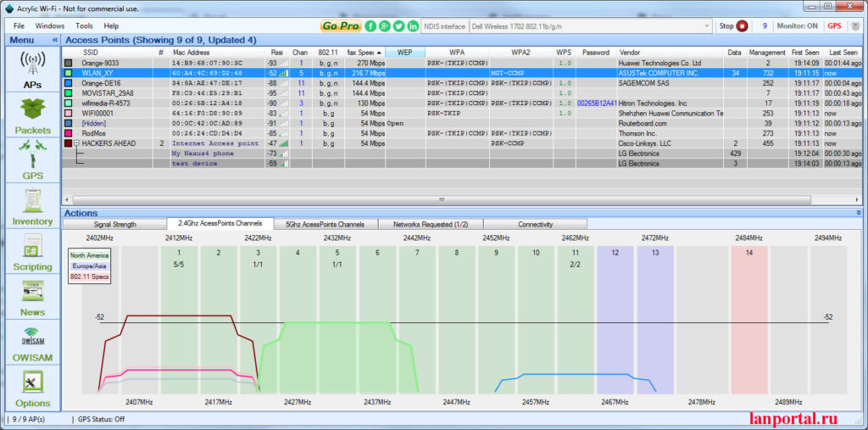
Task: Collapse the HACKERS AHEAD tree node
Action: click(x=75, y=144)
